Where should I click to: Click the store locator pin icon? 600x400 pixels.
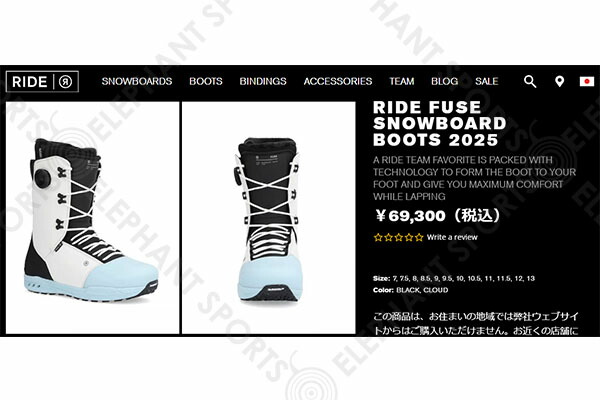click(x=559, y=82)
